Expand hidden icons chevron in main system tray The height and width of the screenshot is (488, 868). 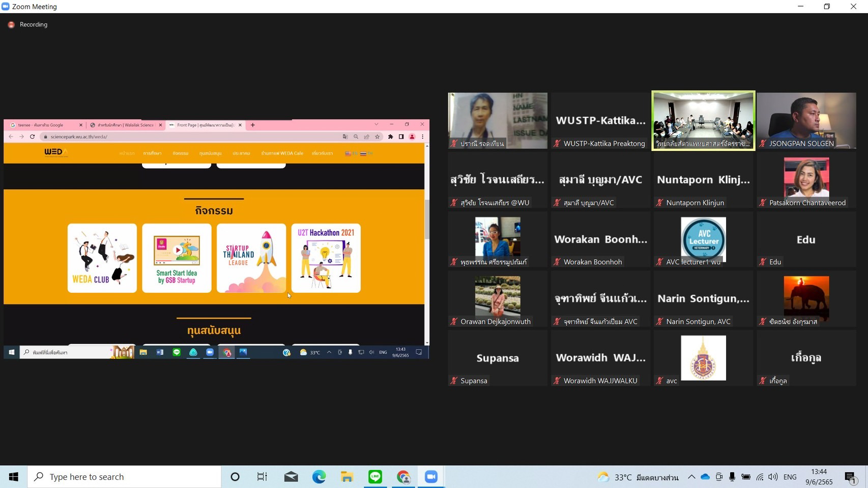point(691,477)
